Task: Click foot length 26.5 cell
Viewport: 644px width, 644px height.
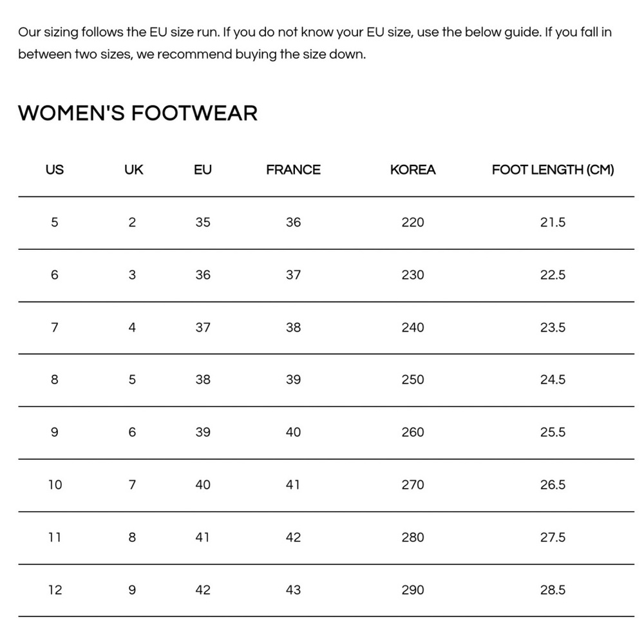Action: [553, 485]
